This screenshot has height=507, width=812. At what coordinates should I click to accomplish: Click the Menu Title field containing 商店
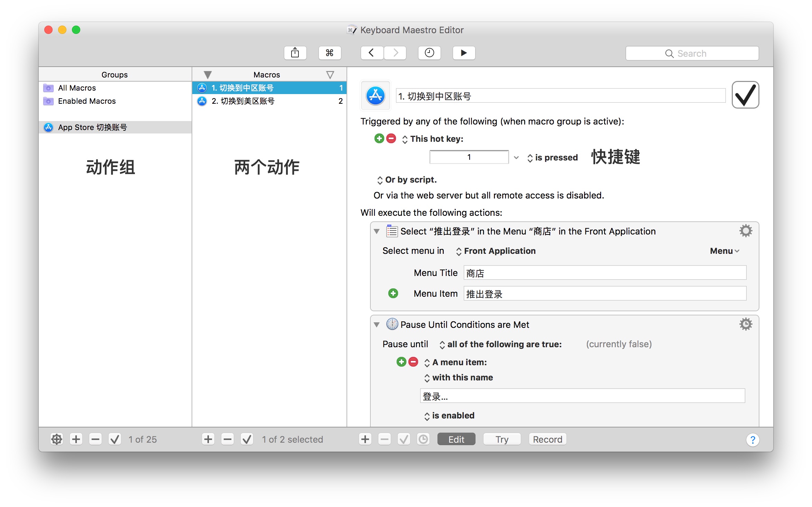click(x=605, y=273)
